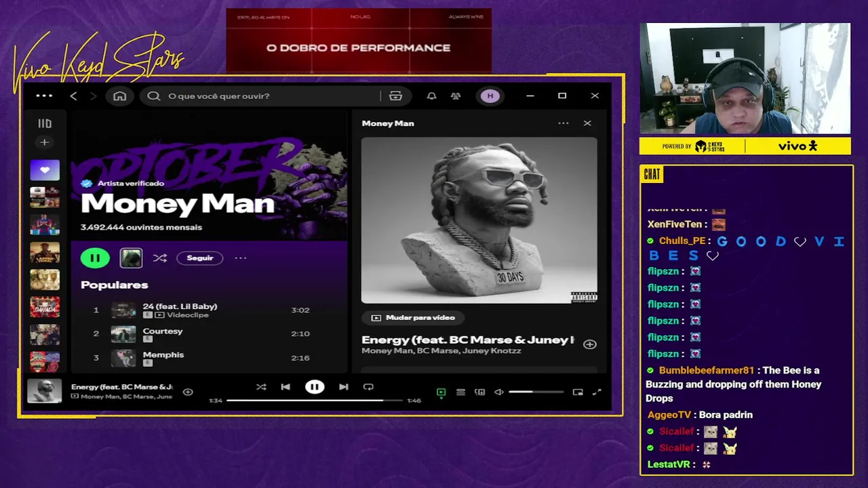Create a playlist with the plus icon
Screen dimensions: 868x488
tap(45, 142)
